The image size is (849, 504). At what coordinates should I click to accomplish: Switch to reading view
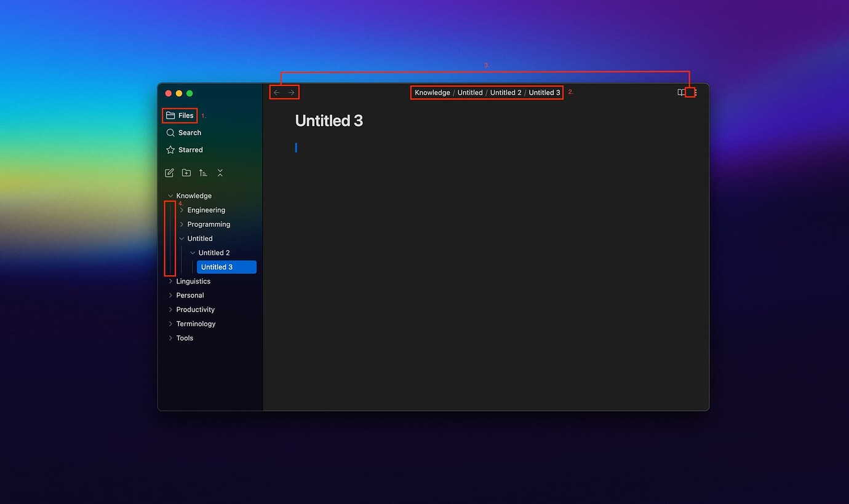click(x=680, y=92)
